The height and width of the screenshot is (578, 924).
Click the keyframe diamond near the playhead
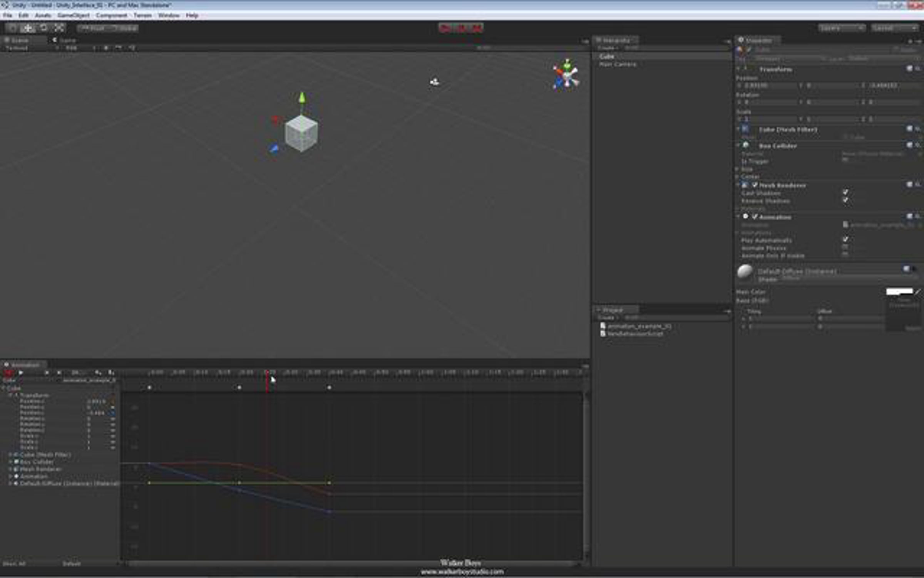coord(239,387)
